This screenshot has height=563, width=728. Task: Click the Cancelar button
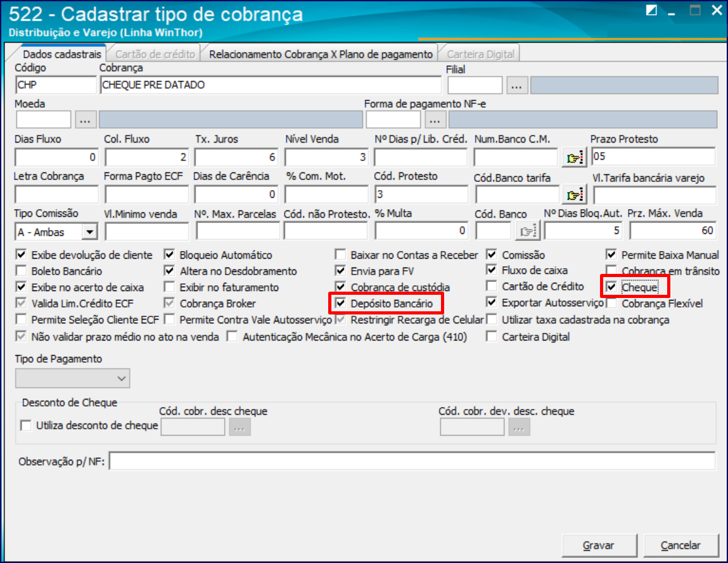[680, 545]
